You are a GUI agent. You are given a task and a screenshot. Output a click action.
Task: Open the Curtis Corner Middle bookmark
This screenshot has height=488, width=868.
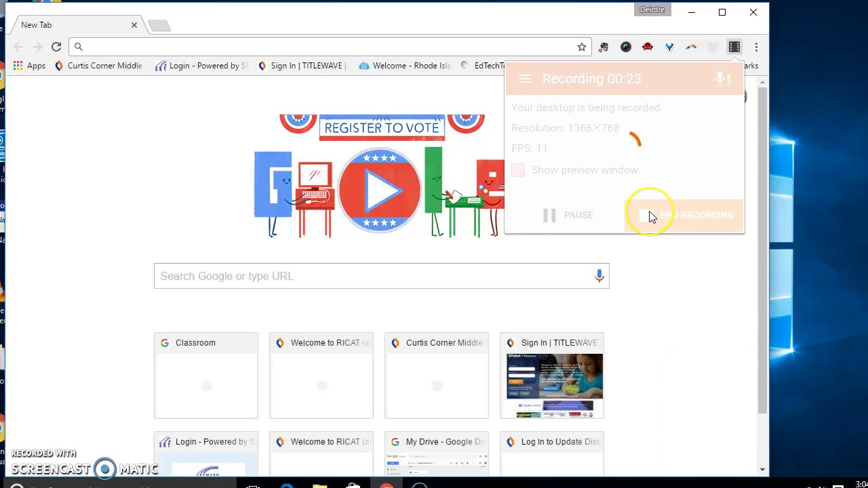pos(99,66)
